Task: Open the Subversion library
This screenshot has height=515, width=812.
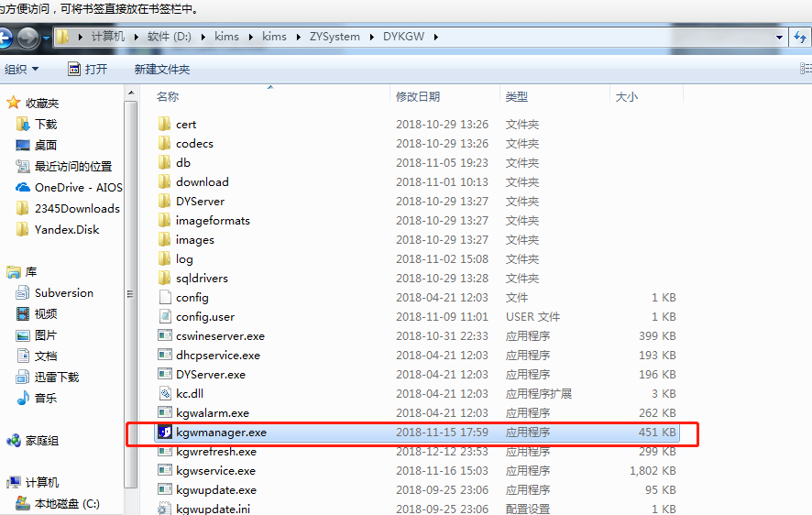Action: 64,293
